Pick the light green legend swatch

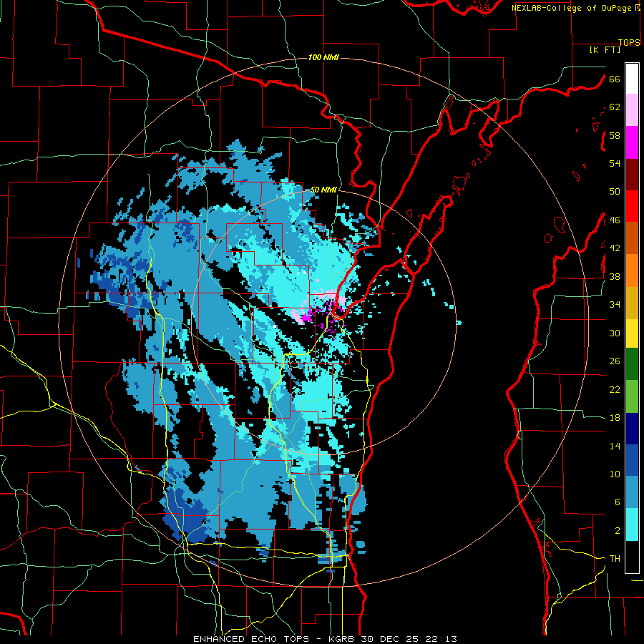coord(632,396)
